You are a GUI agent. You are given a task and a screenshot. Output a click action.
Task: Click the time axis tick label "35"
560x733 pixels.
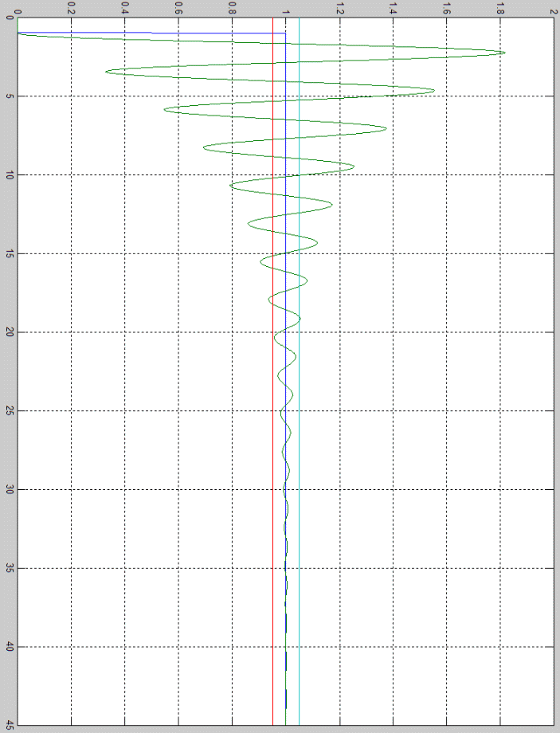click(10, 568)
